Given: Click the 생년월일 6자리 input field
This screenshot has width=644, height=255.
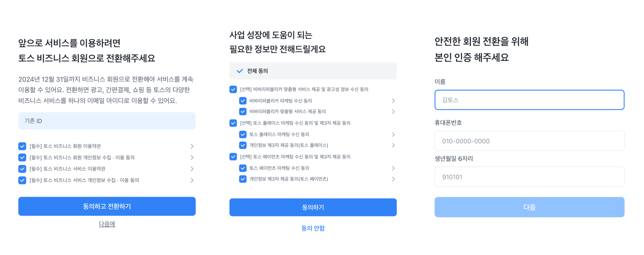Looking at the screenshot, I should [529, 177].
